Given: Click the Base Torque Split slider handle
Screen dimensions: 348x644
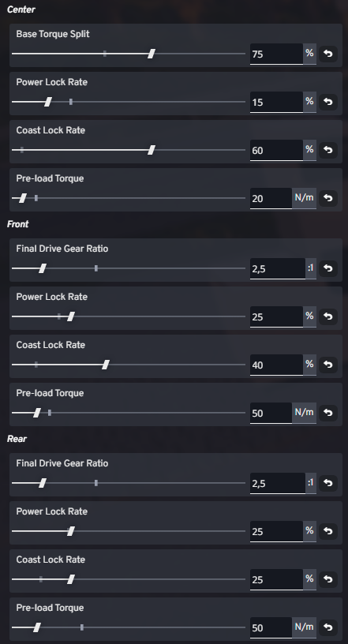Looking at the screenshot, I should 152,54.
